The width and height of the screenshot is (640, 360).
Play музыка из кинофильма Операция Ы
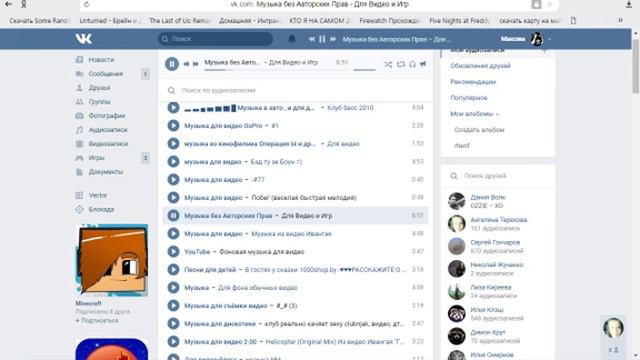(x=173, y=144)
